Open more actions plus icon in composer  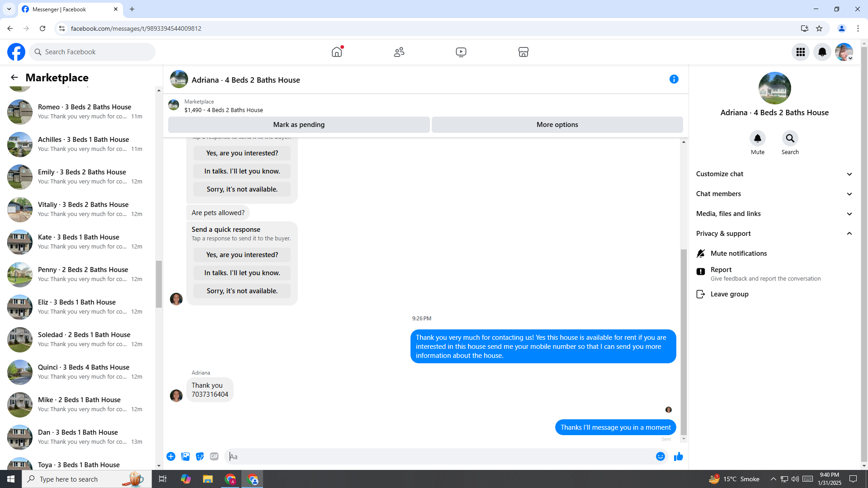point(171,456)
